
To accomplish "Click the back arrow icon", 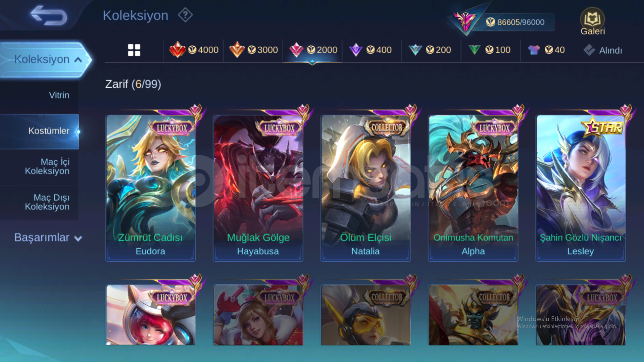I will (49, 15).
